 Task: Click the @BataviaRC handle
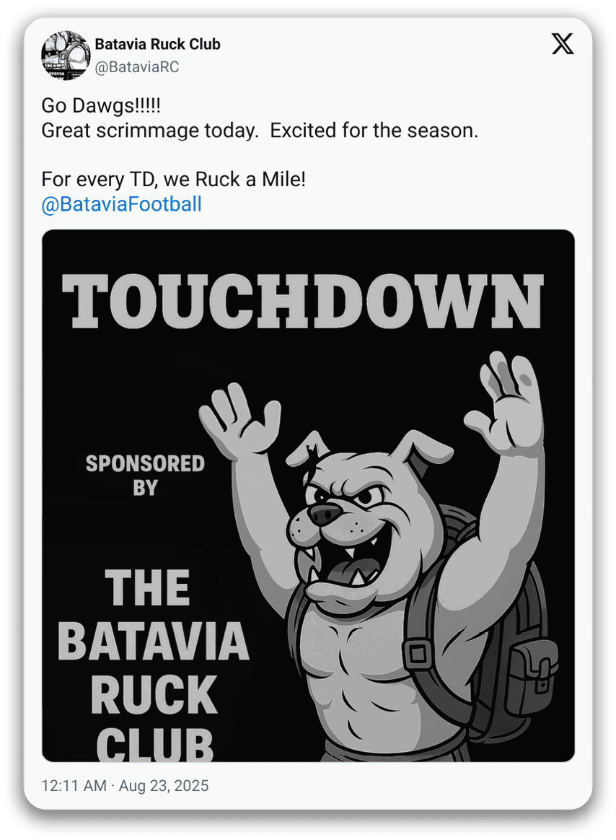pyautogui.click(x=137, y=67)
